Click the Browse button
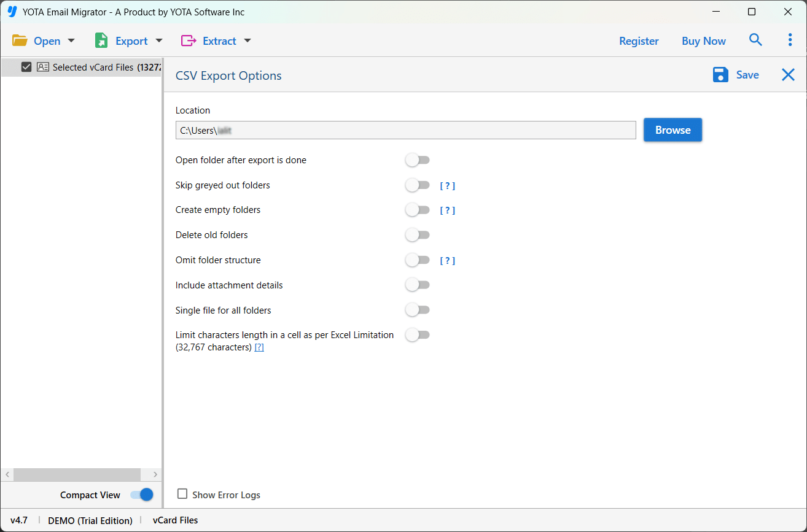Screen dimensions: 807x532 tap(672, 130)
